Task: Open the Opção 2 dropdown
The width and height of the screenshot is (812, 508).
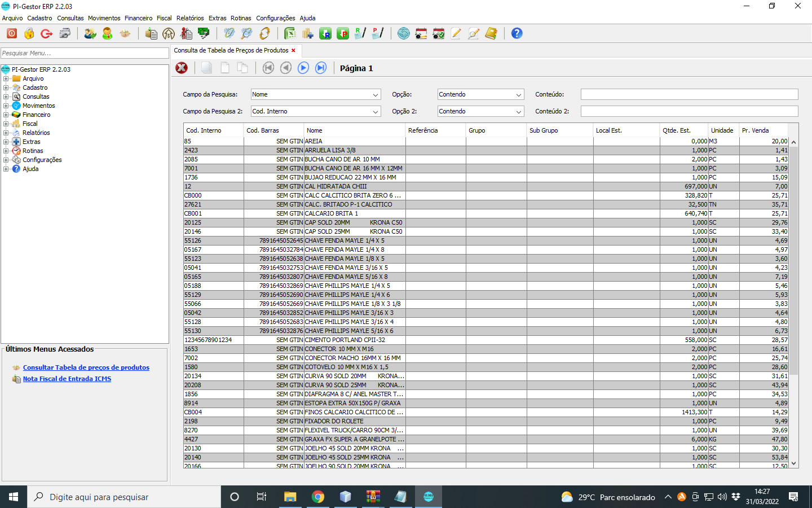Action: (x=519, y=112)
